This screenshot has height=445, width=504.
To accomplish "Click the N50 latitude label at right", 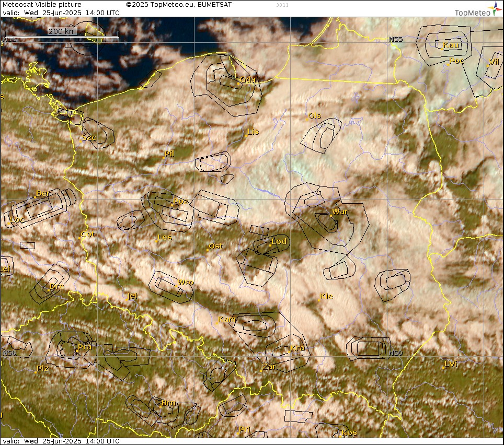I will pos(396,353).
